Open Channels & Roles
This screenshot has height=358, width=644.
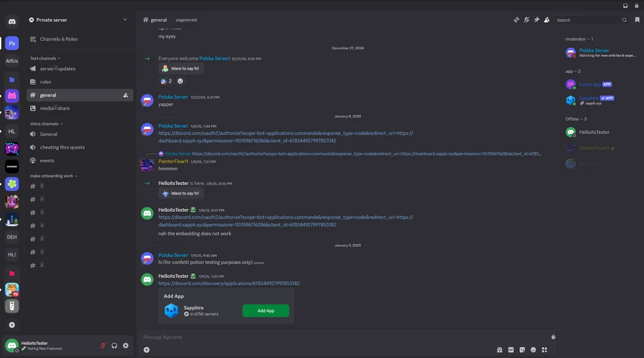coord(80,39)
